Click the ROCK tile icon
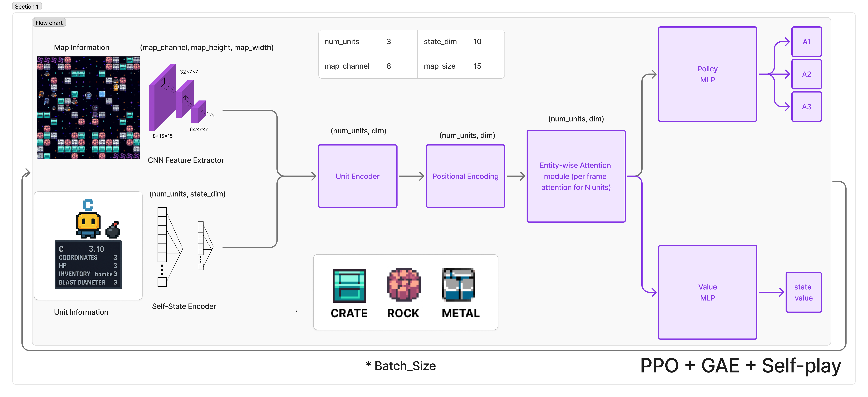868x397 pixels. pos(404,285)
